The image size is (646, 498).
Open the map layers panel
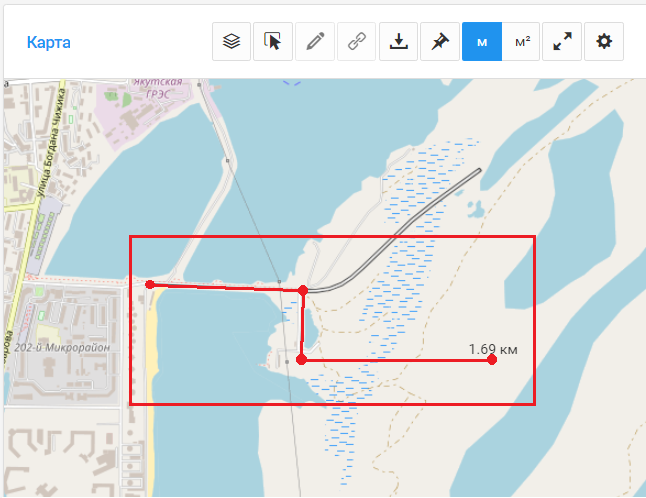click(x=232, y=42)
